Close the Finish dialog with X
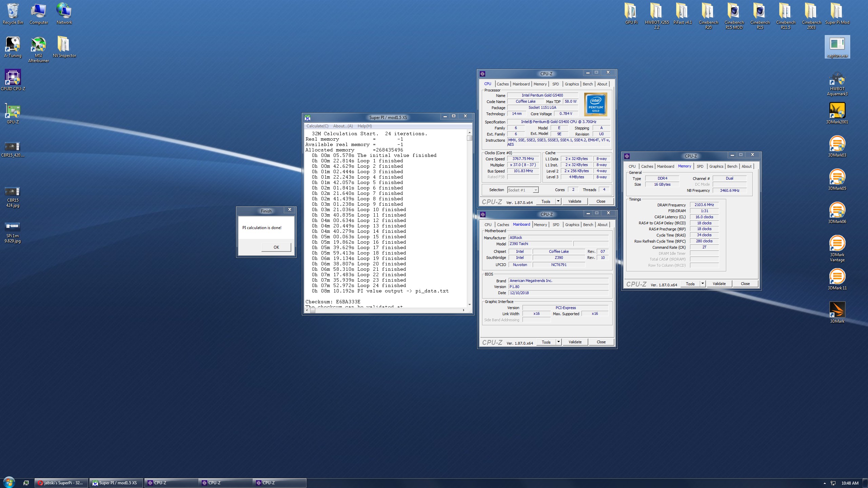 pos(290,210)
